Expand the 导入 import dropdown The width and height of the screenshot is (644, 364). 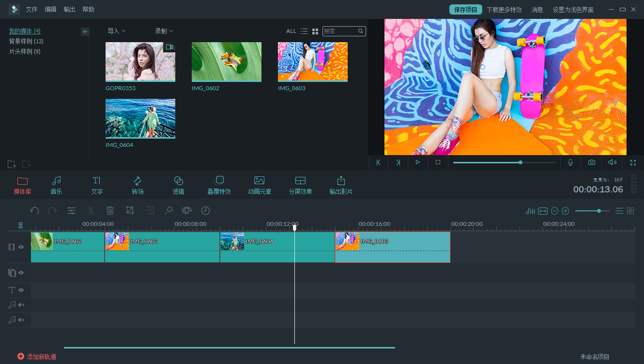[116, 31]
